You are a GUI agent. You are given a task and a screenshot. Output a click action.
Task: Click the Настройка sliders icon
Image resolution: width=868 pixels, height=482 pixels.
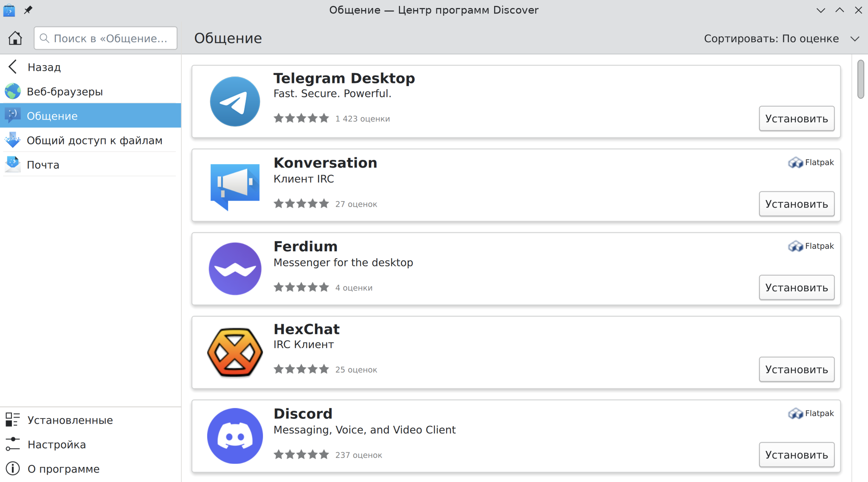pyautogui.click(x=13, y=444)
